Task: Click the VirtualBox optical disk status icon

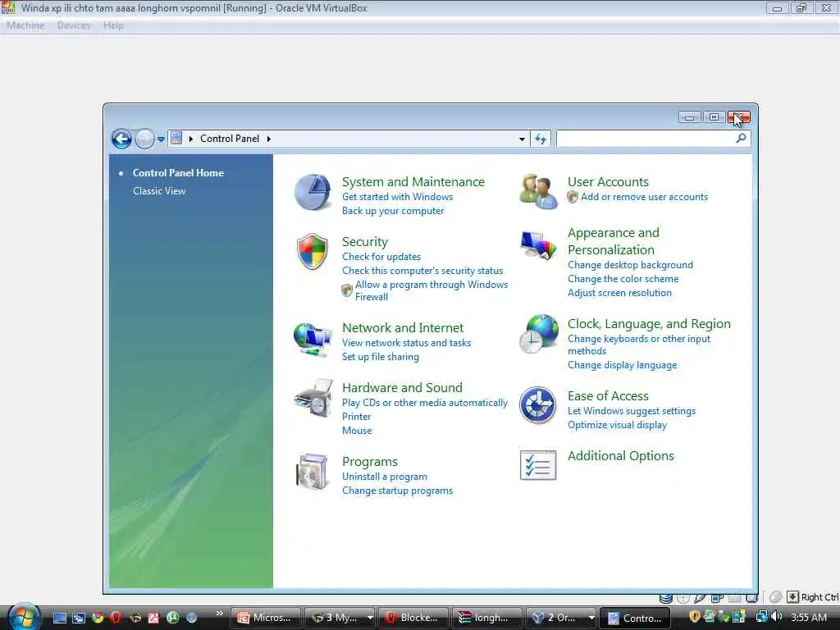Action: point(683,598)
